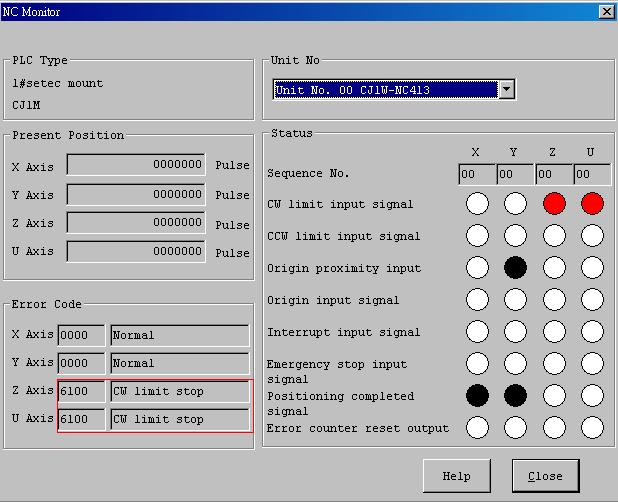Click the Interrupt input indicator for X axis
618x502 pixels.
tap(477, 332)
